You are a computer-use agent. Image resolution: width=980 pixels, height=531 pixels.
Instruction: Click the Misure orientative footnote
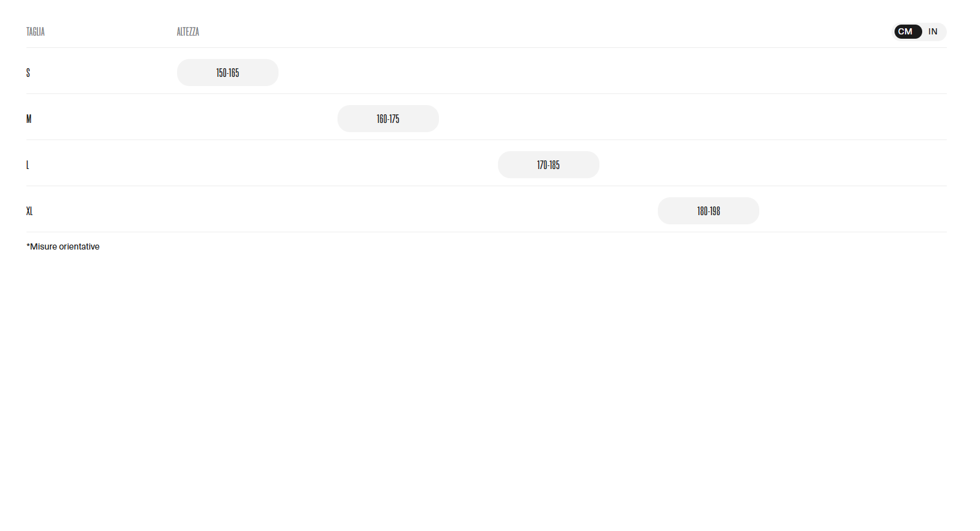63,246
